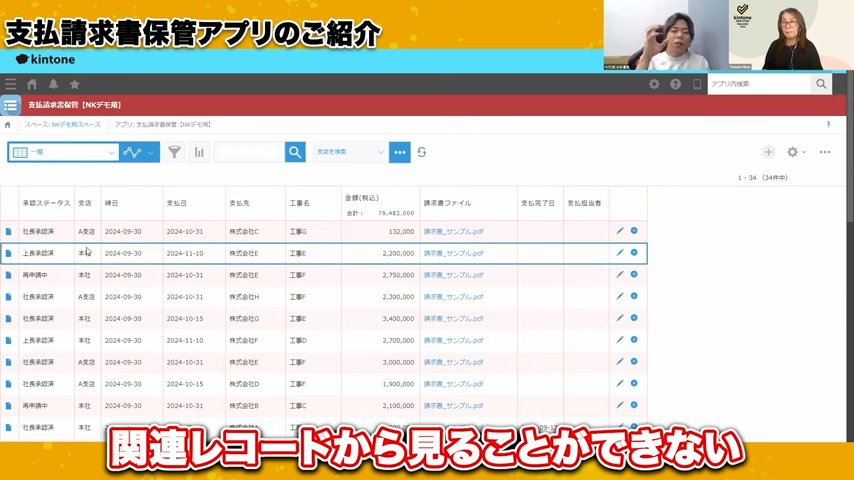Open the app settings gear icon

[792, 152]
